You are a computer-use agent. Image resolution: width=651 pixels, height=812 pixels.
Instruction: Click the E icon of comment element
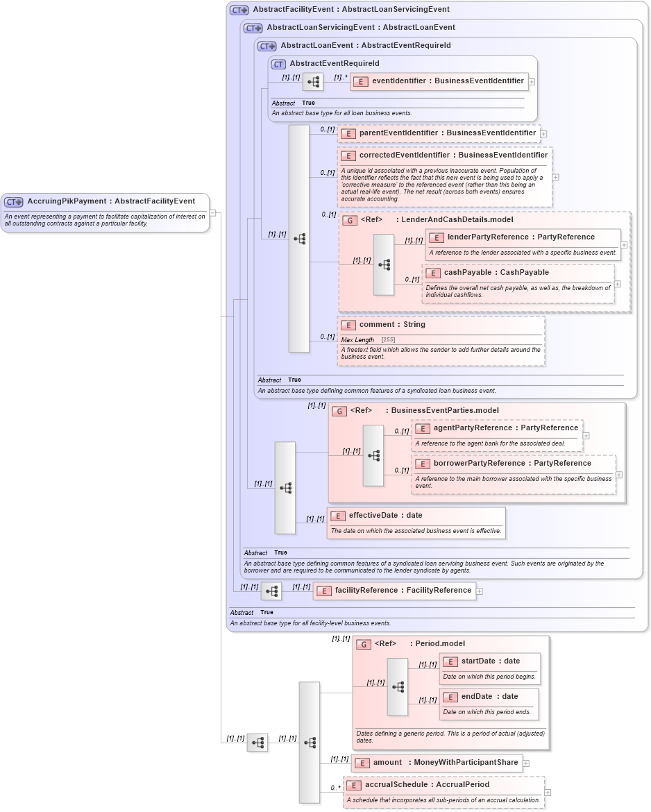(x=348, y=324)
